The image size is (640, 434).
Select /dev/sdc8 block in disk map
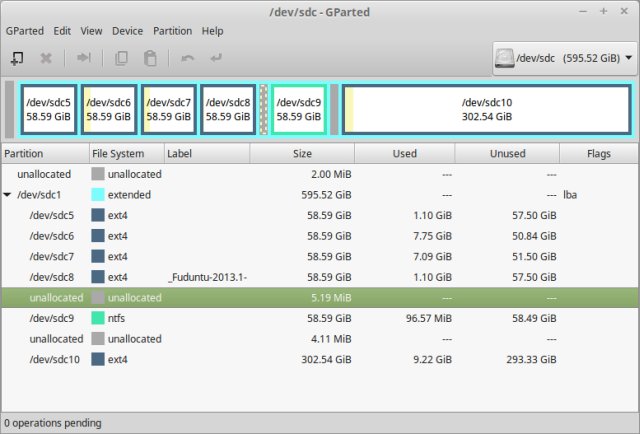click(x=228, y=109)
